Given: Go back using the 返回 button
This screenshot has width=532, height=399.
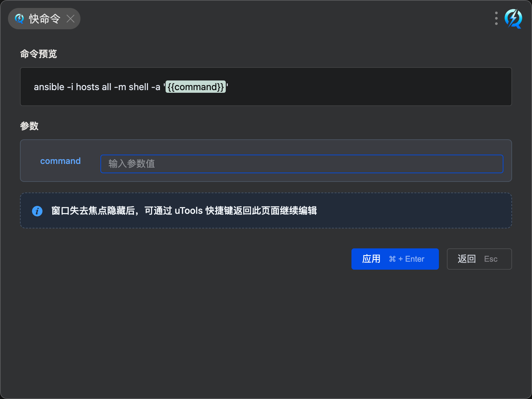Looking at the screenshot, I should [x=466, y=259].
